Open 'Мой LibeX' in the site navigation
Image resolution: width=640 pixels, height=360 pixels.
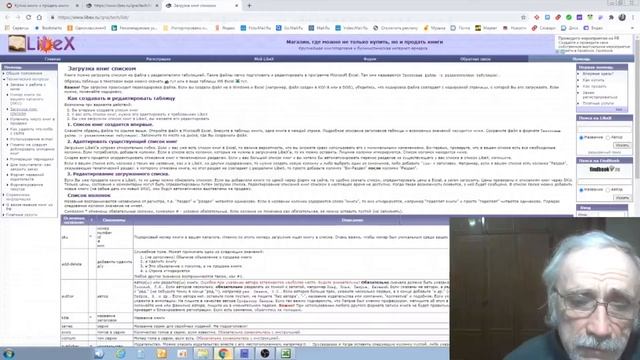click(264, 59)
